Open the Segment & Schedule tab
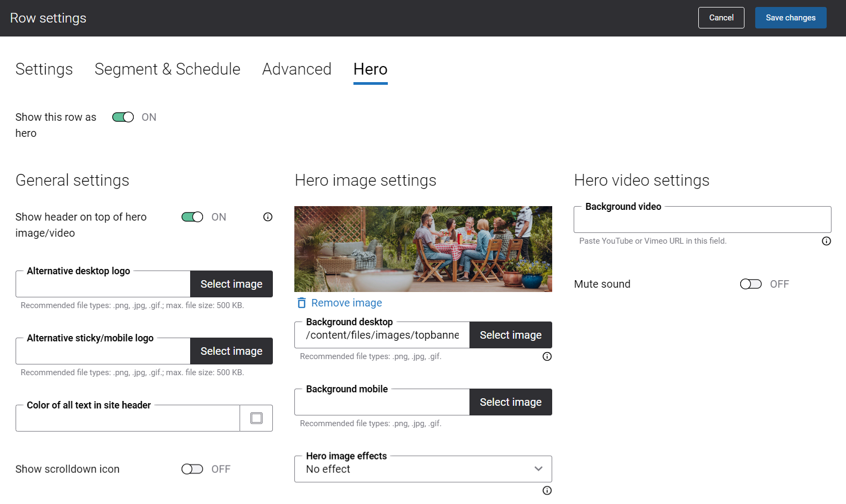 167,69
